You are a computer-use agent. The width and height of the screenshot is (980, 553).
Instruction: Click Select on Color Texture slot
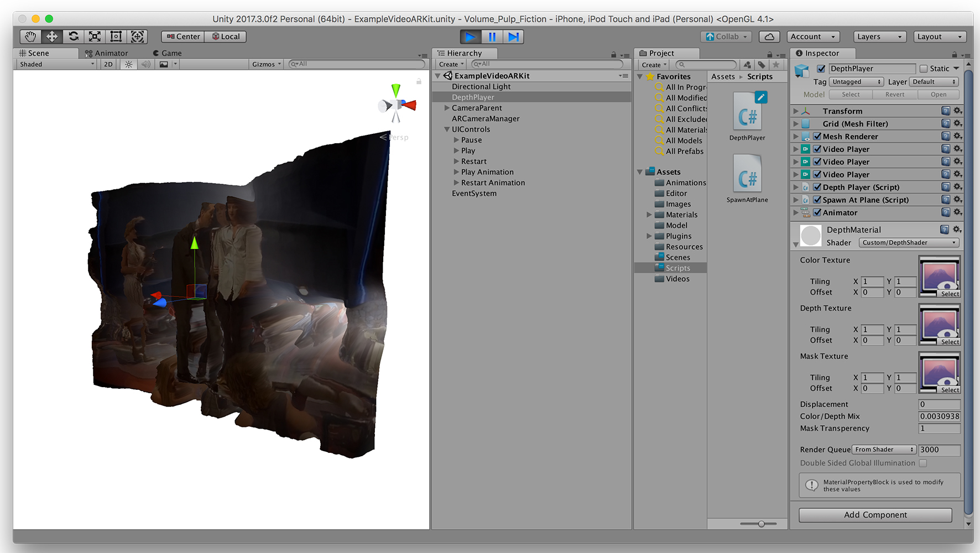click(x=950, y=294)
